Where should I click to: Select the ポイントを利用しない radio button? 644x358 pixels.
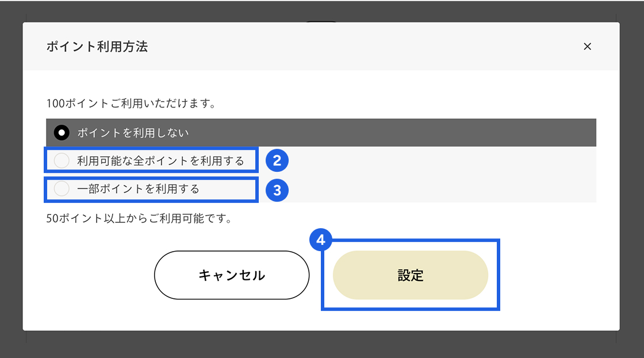pyautogui.click(x=61, y=133)
